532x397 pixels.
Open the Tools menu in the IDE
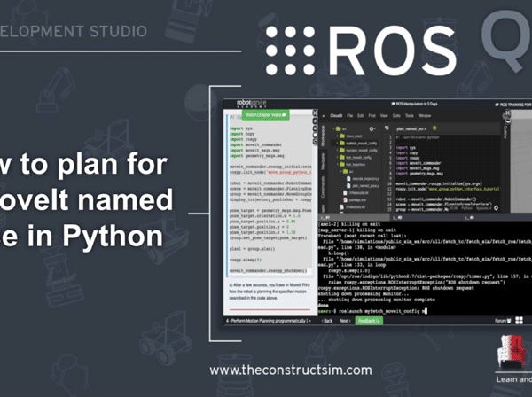410,116
